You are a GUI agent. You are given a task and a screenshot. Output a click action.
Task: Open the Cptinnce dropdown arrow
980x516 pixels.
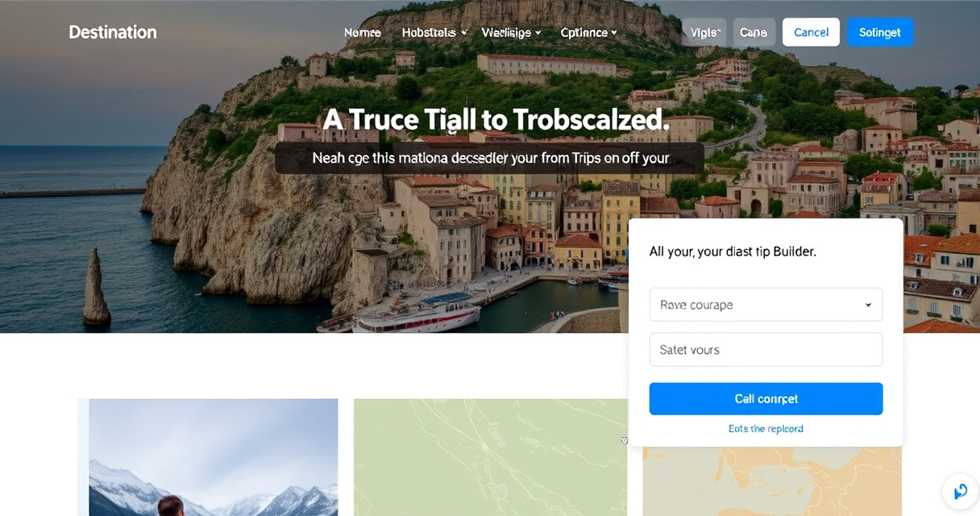click(x=614, y=33)
